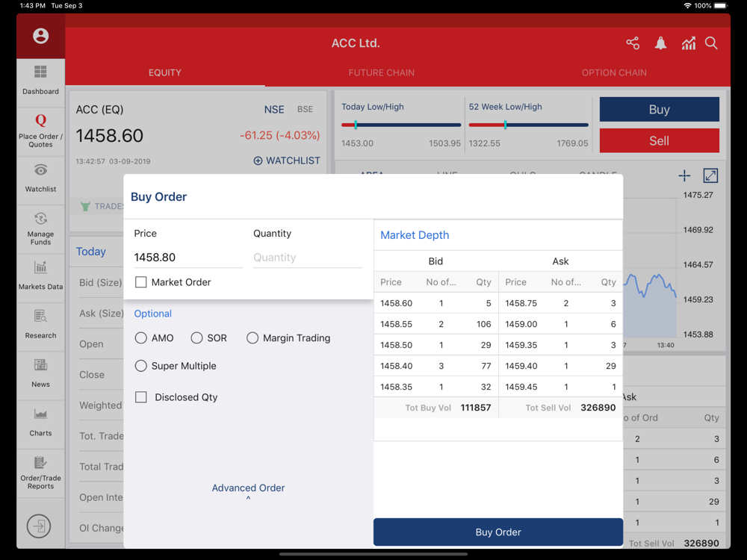This screenshot has width=747, height=560.
Task: Click the Price input field showing 1458.80
Action: coord(188,258)
